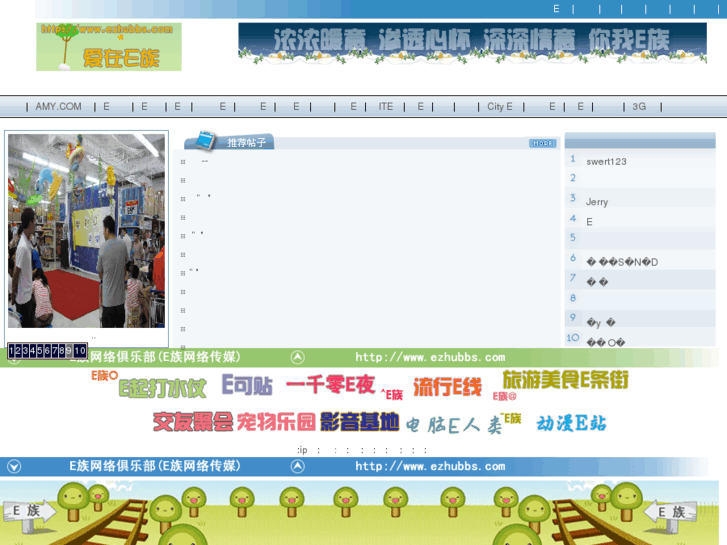This screenshot has height=545, width=727.
Task: Open the ezhubbs.com URL in the green bar
Action: pos(430,357)
